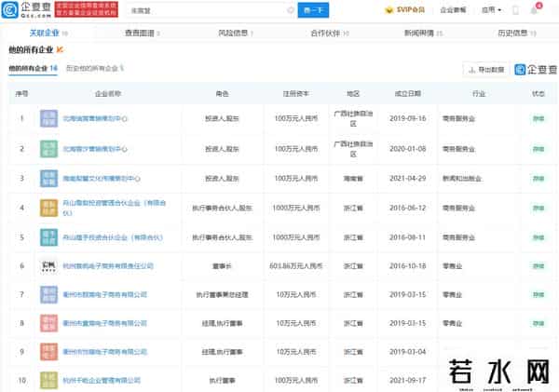
Task: Click the 2019-03-04 date cell
Action: tap(408, 352)
